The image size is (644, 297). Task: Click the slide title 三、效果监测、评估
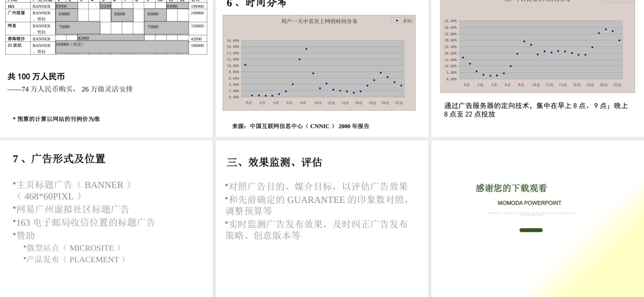coord(274,162)
